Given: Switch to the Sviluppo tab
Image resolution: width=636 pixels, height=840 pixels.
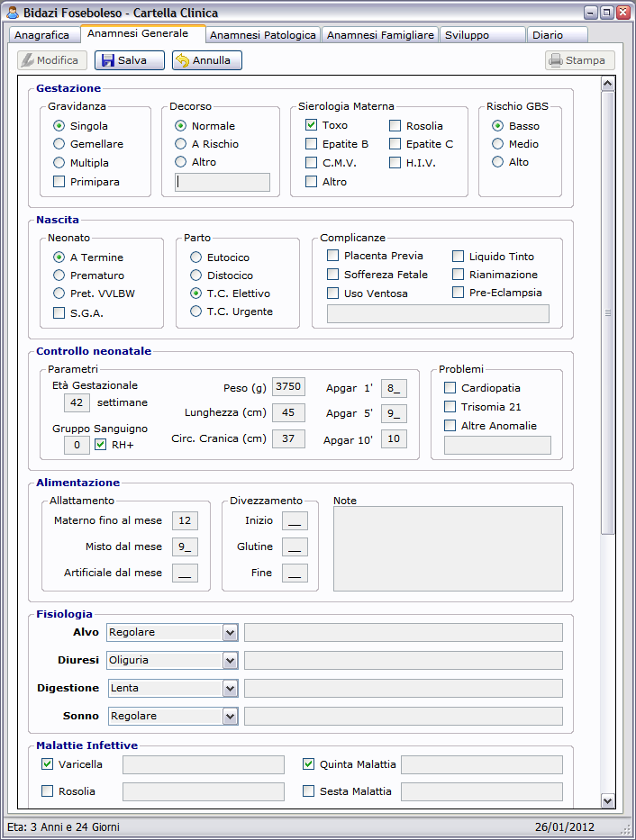Looking at the screenshot, I should pos(482,35).
